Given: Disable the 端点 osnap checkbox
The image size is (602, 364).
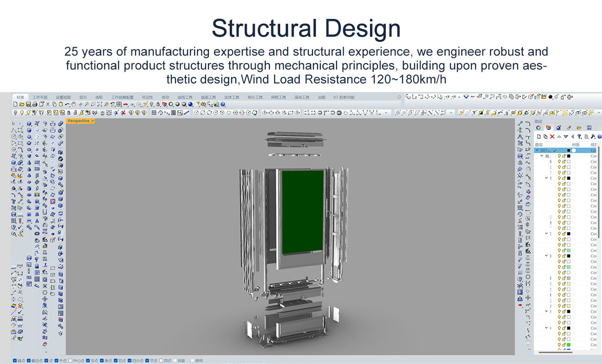Looking at the screenshot, I should coord(15,361).
